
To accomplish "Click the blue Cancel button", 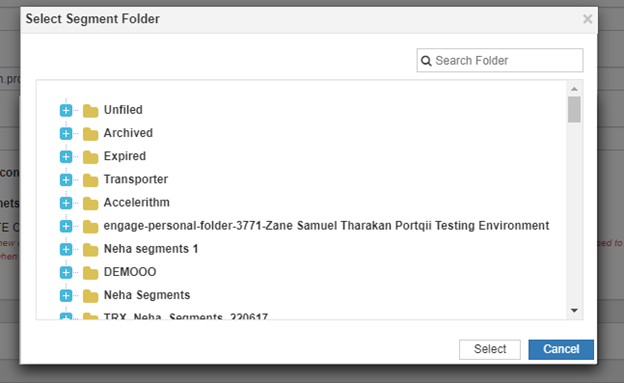I will click(x=561, y=349).
